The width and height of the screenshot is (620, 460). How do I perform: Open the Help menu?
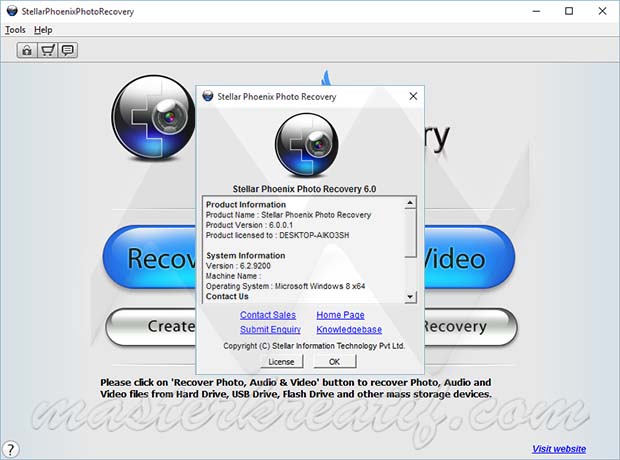[43, 30]
